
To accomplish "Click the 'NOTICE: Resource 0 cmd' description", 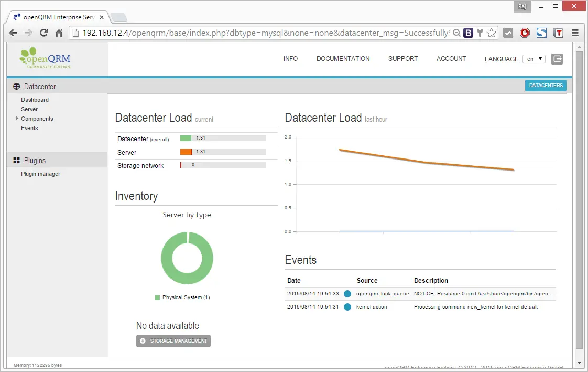I will tap(483, 293).
